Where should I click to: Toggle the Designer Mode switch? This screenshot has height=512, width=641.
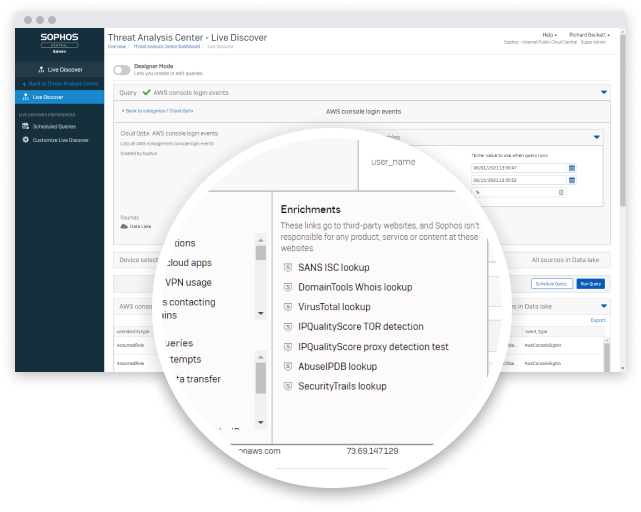click(x=121, y=70)
